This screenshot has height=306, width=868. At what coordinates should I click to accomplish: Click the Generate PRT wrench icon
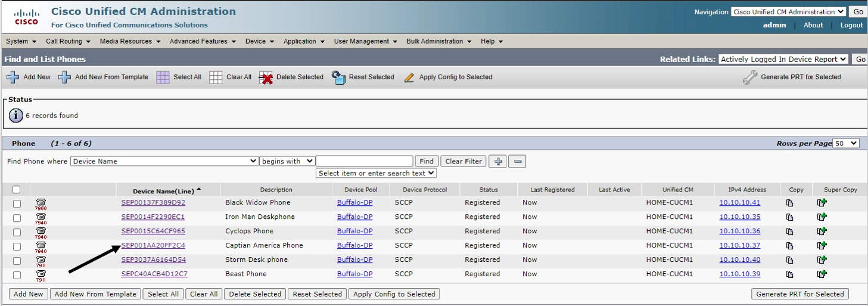click(x=750, y=78)
